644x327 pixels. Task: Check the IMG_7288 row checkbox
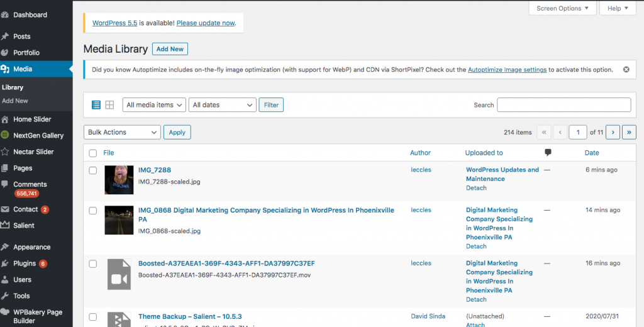93,170
